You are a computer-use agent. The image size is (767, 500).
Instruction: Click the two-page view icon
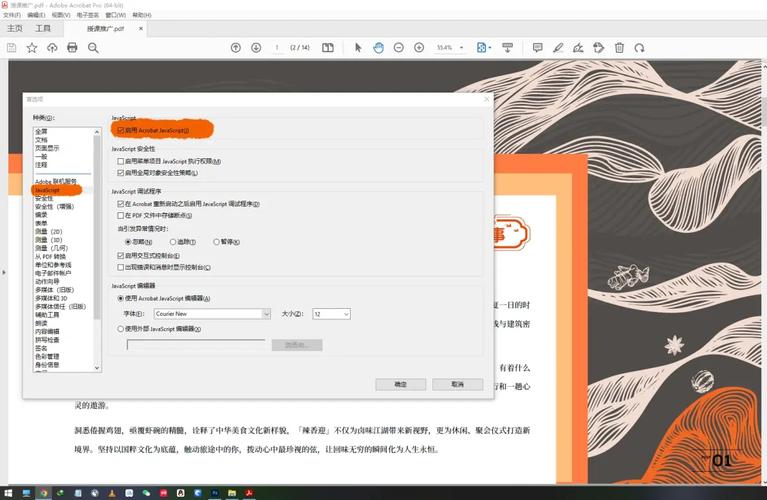pyautogui.click(x=328, y=47)
